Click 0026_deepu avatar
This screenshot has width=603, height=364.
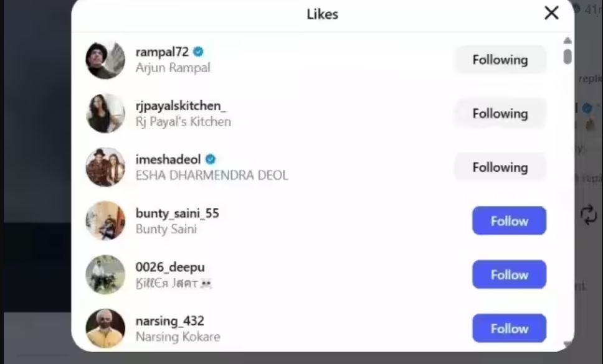coord(105,274)
